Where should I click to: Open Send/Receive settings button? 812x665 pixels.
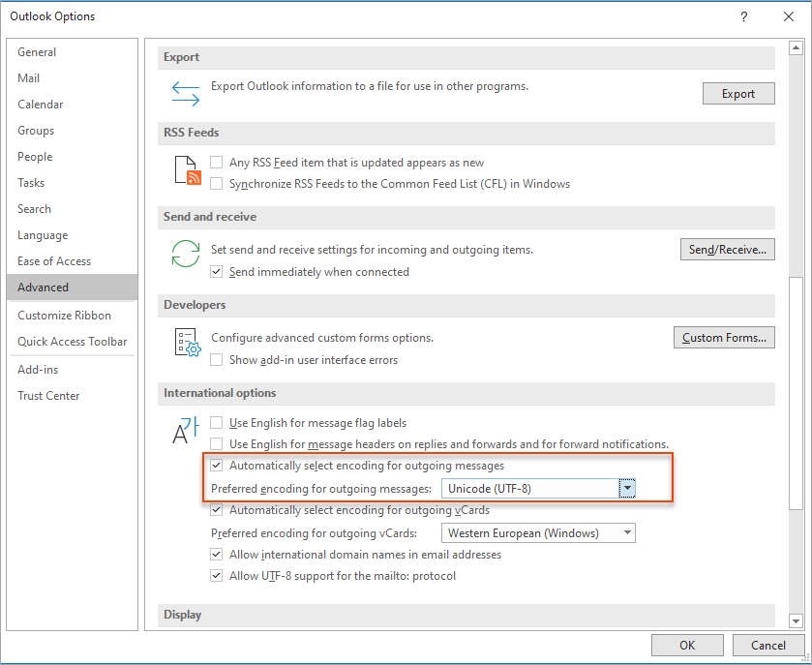coord(727,250)
